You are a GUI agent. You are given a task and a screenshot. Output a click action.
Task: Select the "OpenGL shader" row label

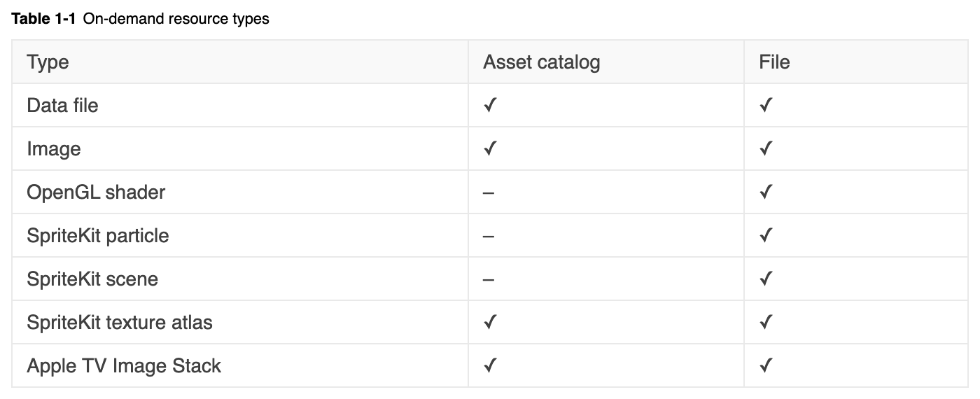96,192
